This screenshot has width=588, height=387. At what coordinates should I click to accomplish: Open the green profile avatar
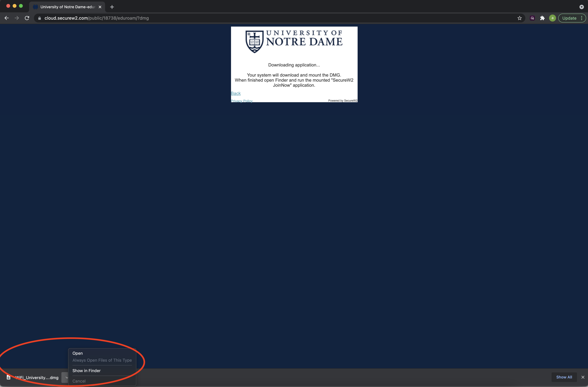pyautogui.click(x=552, y=18)
